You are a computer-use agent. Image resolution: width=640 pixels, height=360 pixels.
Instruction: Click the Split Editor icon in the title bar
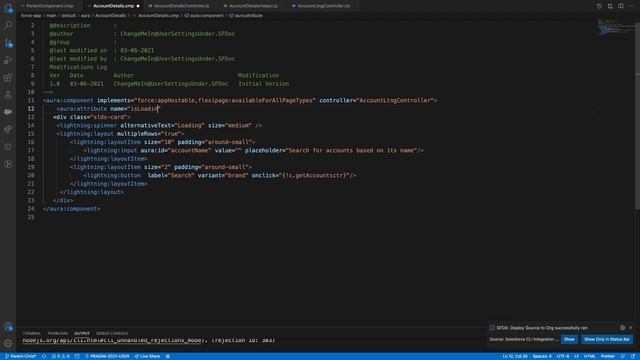pyautogui.click(x=610, y=6)
